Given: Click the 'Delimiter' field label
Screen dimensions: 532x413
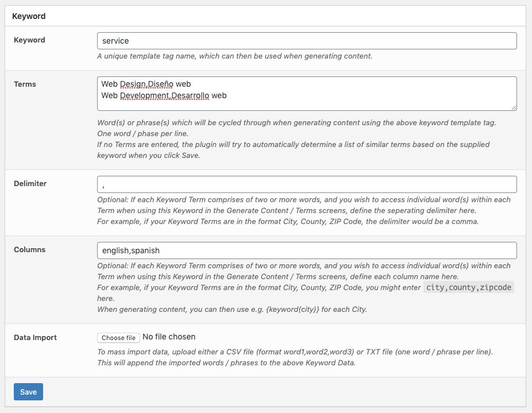Looking at the screenshot, I should (x=30, y=184).
